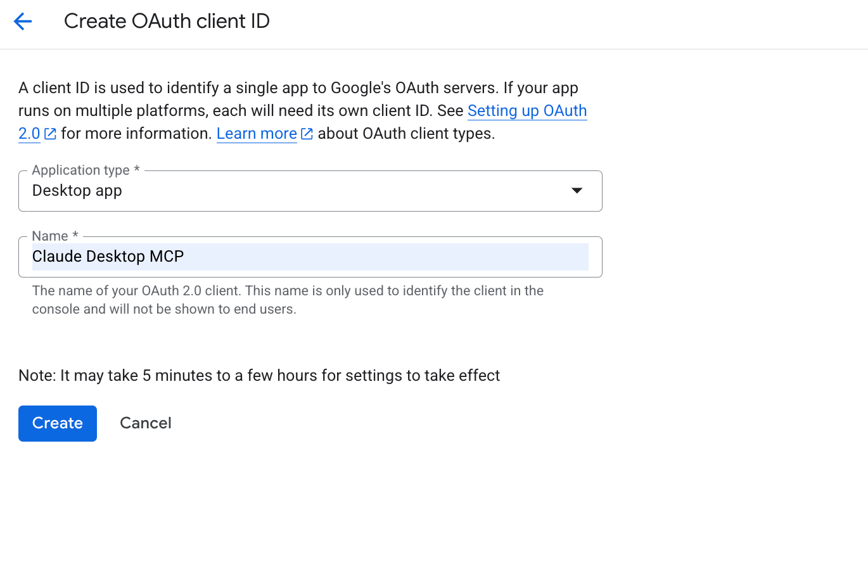The height and width of the screenshot is (588, 868).
Task: Open the 'Setting up OAuth' link
Action: pos(527,111)
